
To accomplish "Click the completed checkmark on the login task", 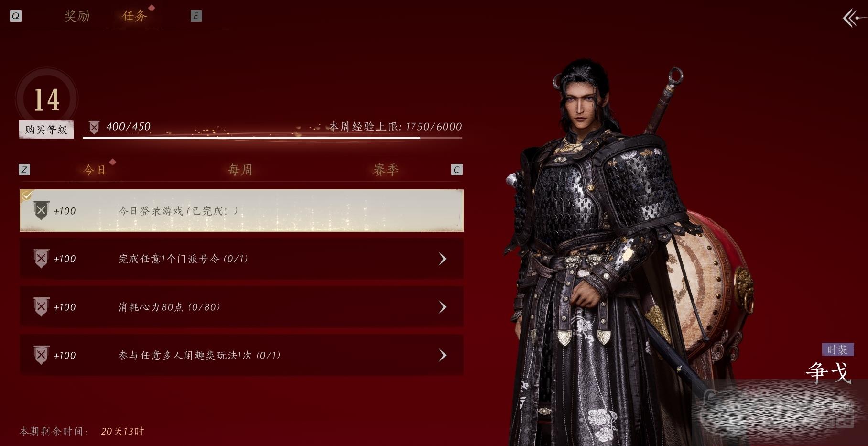I will [x=27, y=195].
